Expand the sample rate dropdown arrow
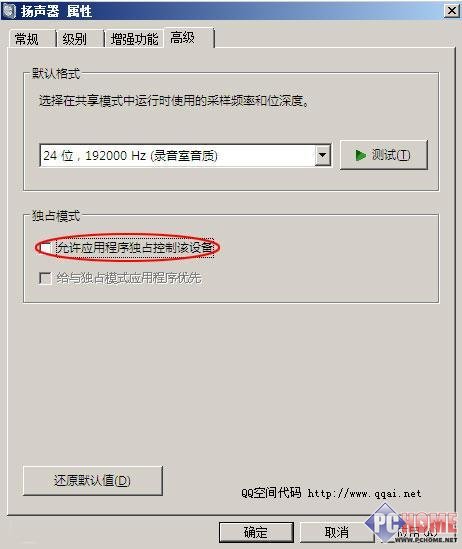The image size is (462, 549). tap(322, 155)
